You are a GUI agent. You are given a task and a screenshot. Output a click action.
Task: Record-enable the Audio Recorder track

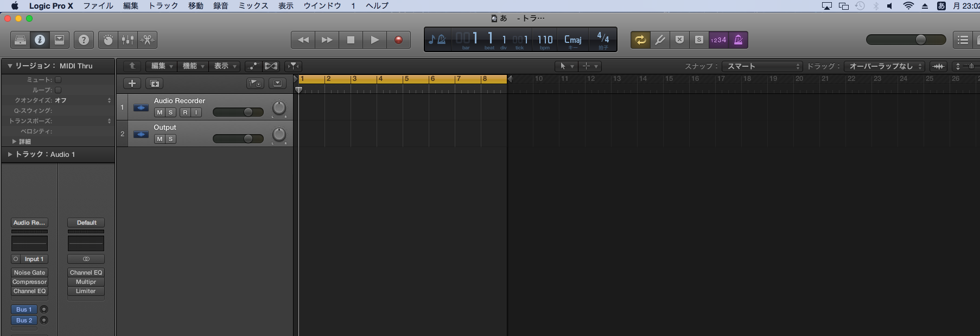coord(185,112)
